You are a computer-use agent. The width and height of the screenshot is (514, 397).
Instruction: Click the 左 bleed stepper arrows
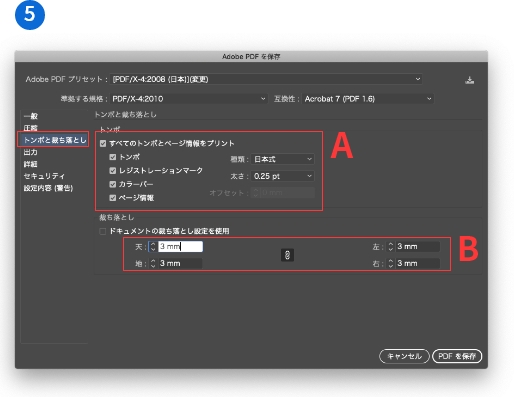point(391,247)
